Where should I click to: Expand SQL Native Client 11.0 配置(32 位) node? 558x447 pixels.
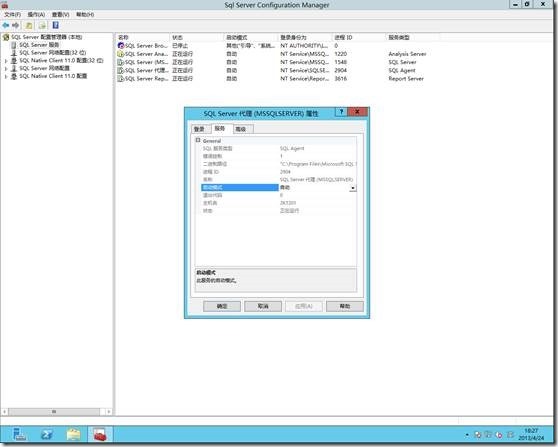(x=6, y=61)
